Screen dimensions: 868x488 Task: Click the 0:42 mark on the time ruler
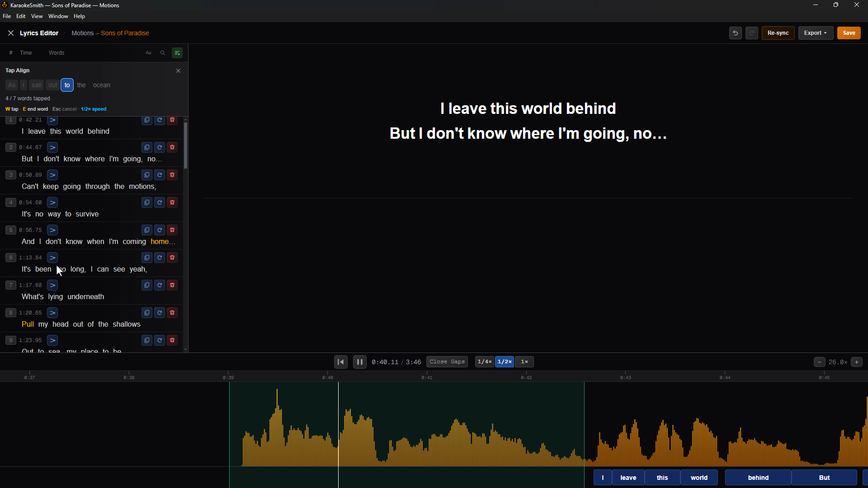(x=526, y=377)
